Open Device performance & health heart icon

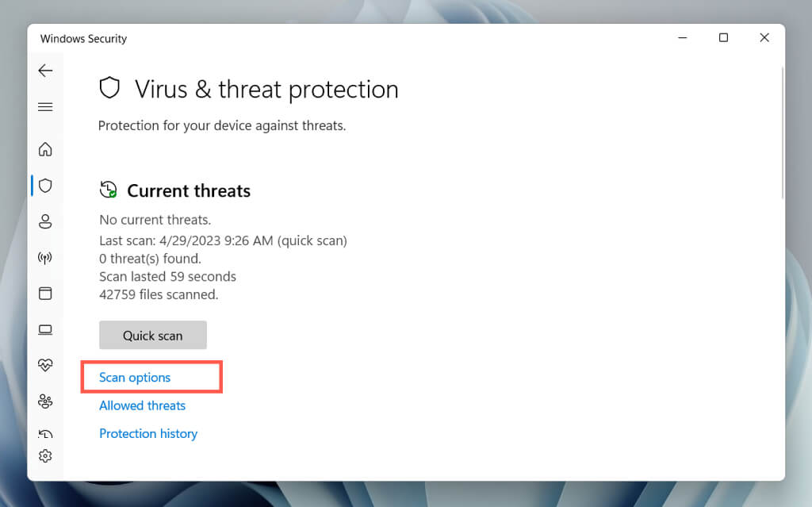pyautogui.click(x=45, y=365)
